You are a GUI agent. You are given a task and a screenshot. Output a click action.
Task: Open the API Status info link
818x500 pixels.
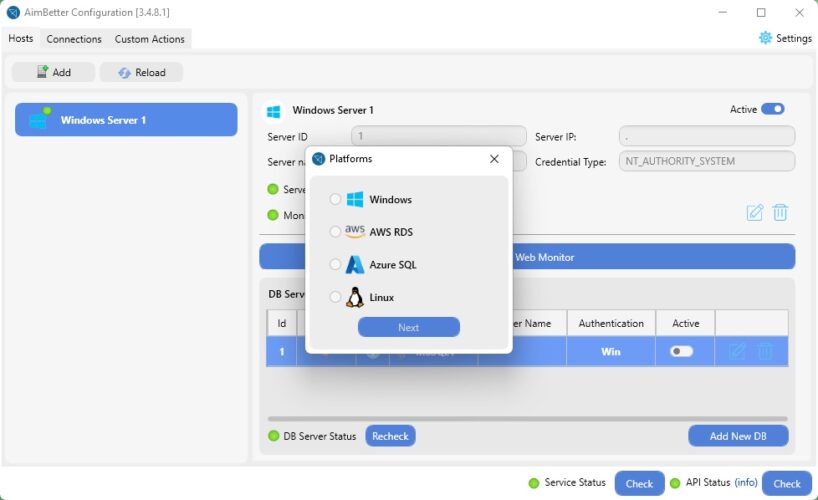[x=745, y=483]
